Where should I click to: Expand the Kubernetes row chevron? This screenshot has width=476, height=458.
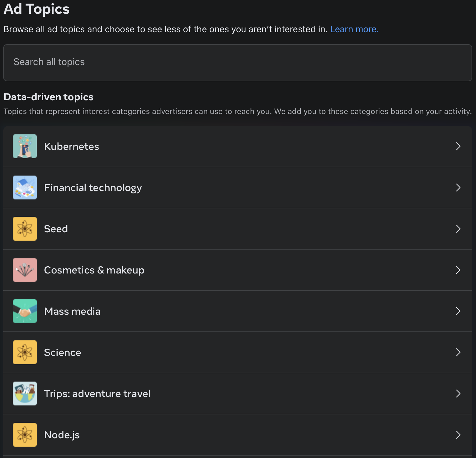pyautogui.click(x=458, y=146)
